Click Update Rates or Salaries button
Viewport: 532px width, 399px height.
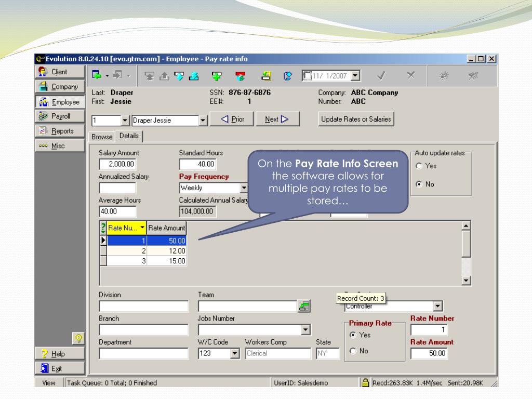[x=356, y=119]
